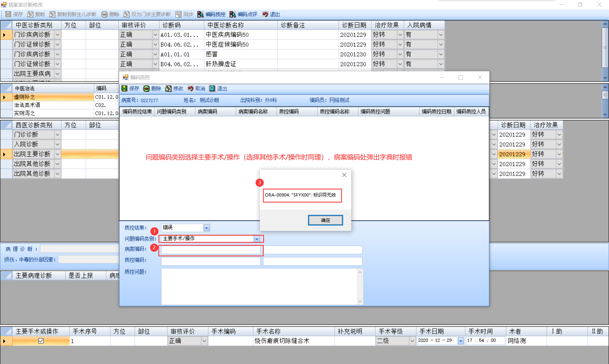Click 保存 icon in 编码质控 dialog
Screen dimensions: 609x364
pos(124,88)
